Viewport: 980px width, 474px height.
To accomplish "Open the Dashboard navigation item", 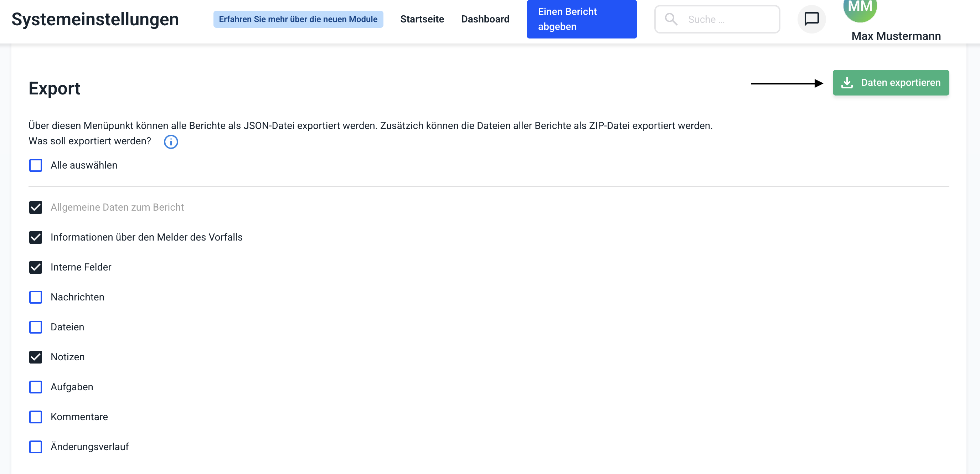I will tap(485, 19).
